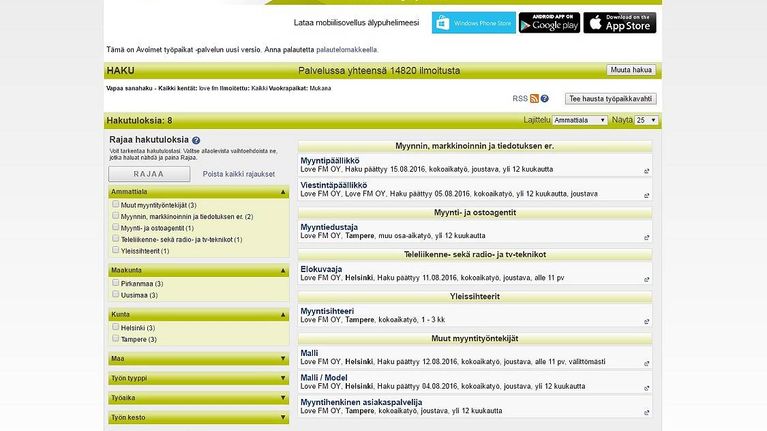767x431 pixels.
Task: Click 'Teleliikenne- sekä radio- ja tv-teknikot' group heading
Action: [474, 255]
